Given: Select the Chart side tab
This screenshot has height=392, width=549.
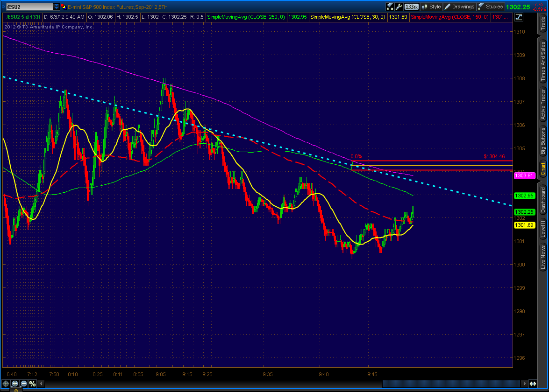Looking at the screenshot, I should click(x=543, y=169).
